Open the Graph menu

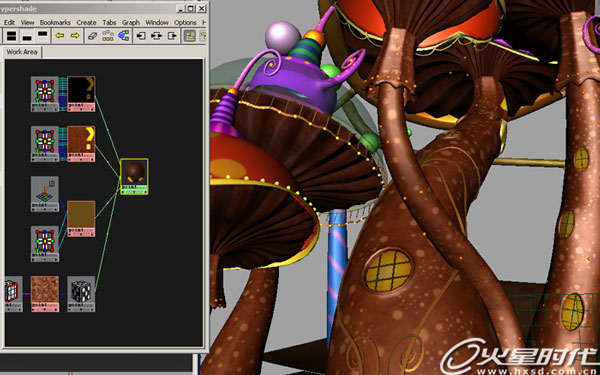pyautogui.click(x=131, y=23)
